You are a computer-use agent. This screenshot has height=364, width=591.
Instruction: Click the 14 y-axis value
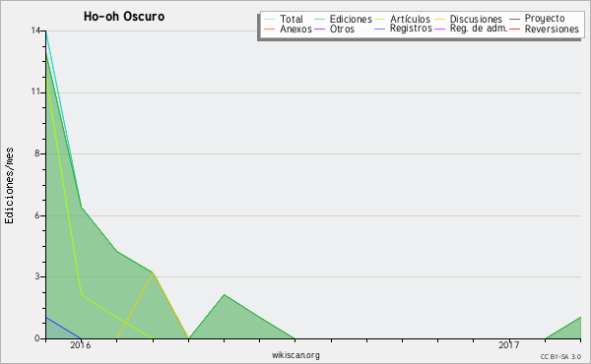click(35, 30)
